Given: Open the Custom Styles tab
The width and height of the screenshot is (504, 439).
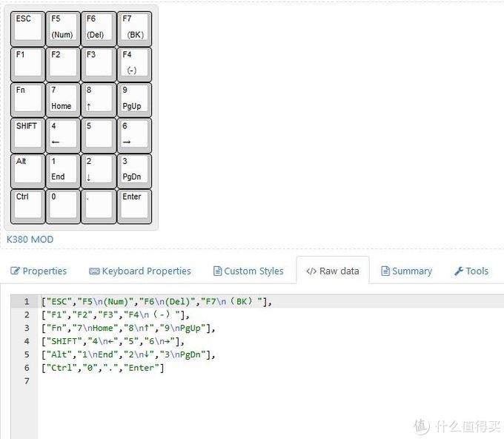Looking at the screenshot, I should tap(248, 271).
